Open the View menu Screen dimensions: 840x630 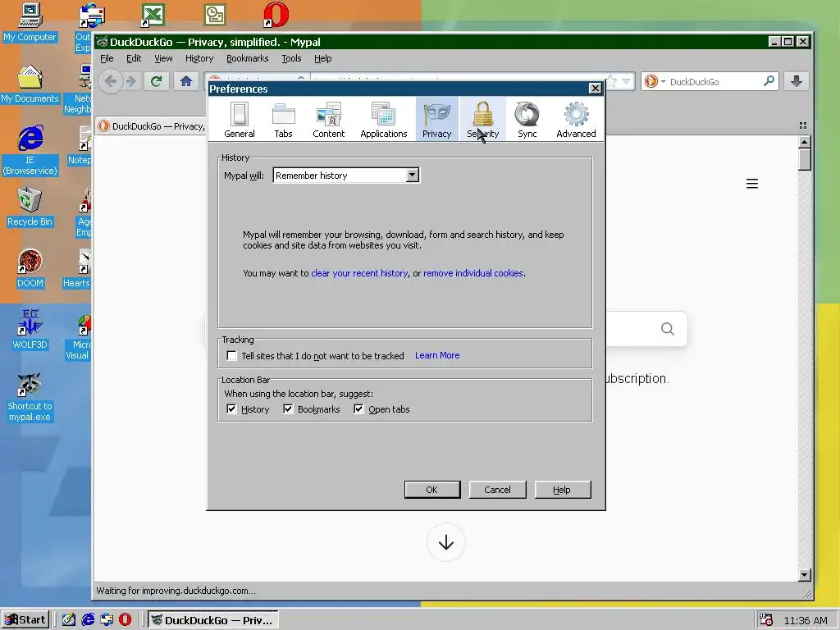pos(163,58)
